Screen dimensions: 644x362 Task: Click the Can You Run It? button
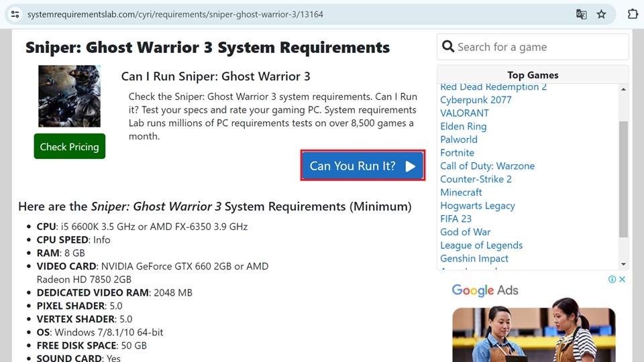(x=362, y=166)
